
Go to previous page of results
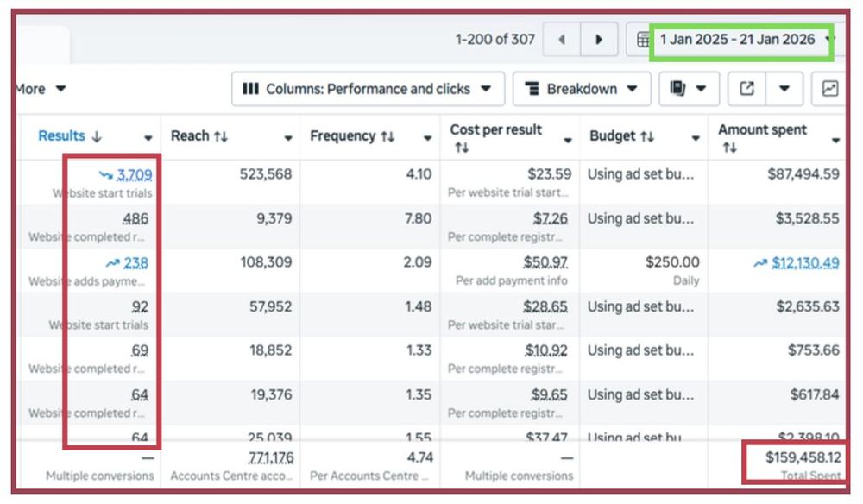562,39
